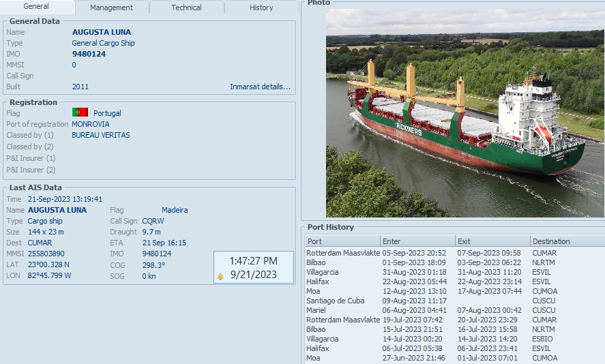Image resolution: width=605 pixels, height=364 pixels.
Task: Click the 1:47:27 PM clock time
Action: [x=253, y=261]
